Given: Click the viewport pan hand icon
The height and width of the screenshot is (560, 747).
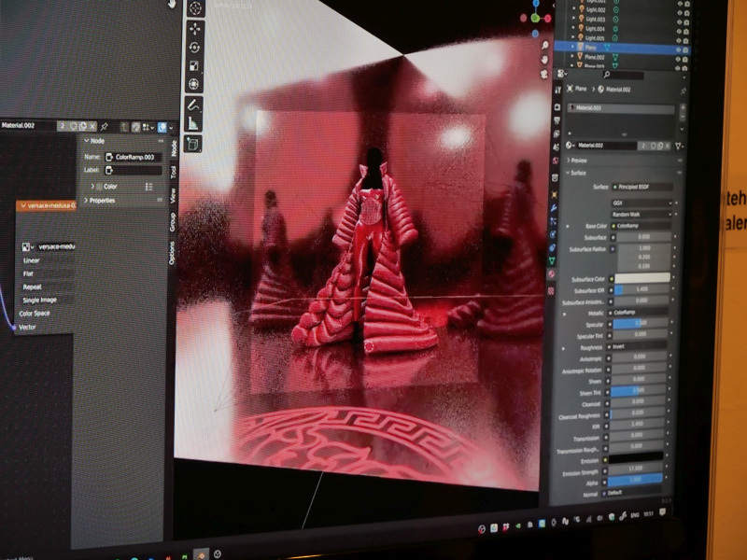Looking at the screenshot, I should [544, 60].
